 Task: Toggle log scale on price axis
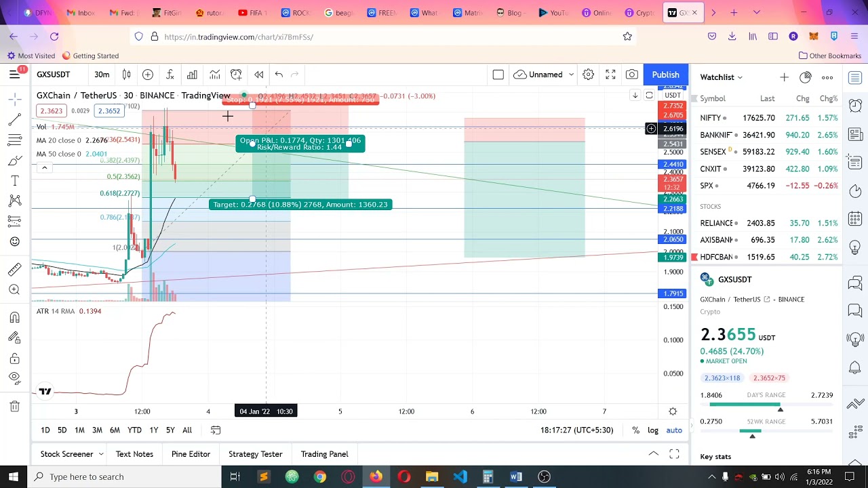[x=653, y=430]
